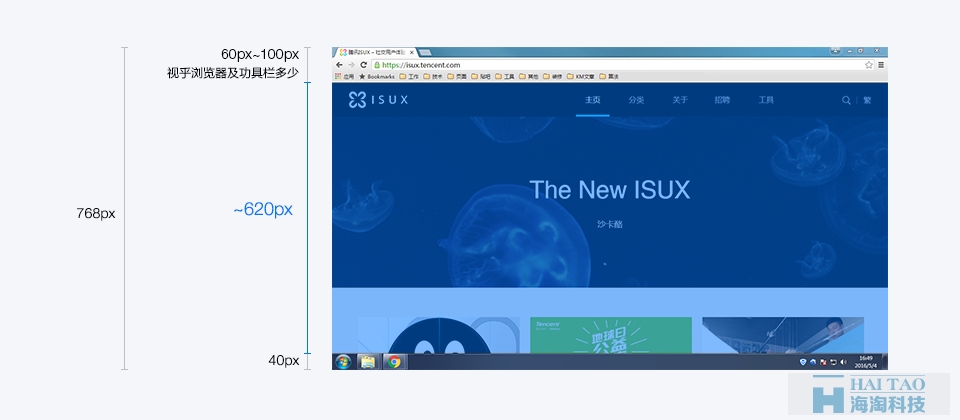Screen dimensions: 960x420
Task: Click the shield icon in the system tray
Action: (803, 362)
